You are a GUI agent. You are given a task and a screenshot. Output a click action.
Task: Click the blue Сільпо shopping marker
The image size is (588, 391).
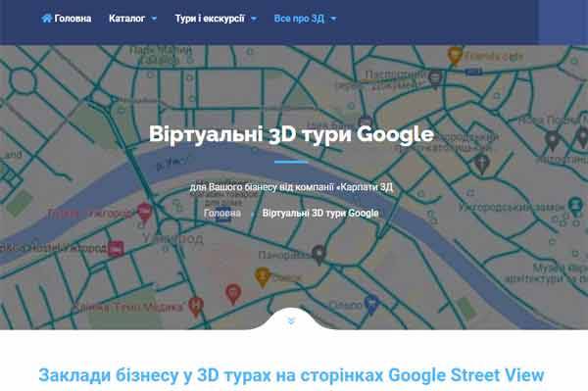click(371, 303)
